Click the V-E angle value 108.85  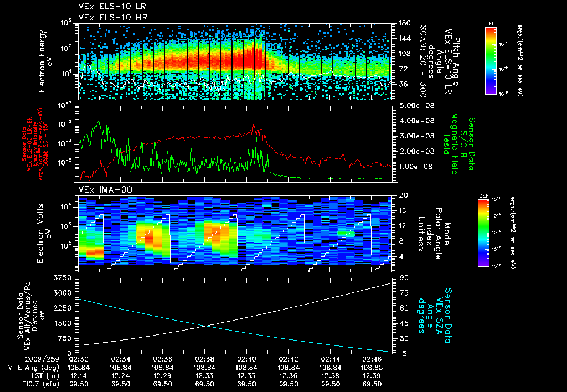(372, 368)
